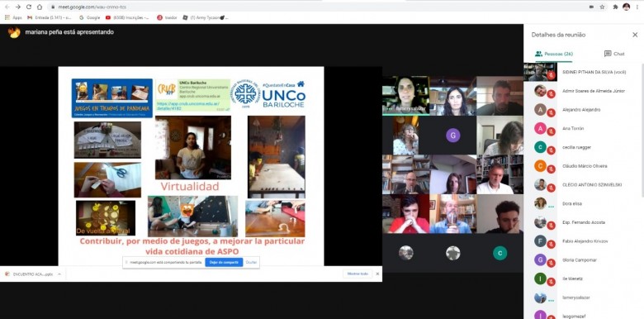Close the Detalhes da reunião panel
Screen dimensions: 644x319
635,35
